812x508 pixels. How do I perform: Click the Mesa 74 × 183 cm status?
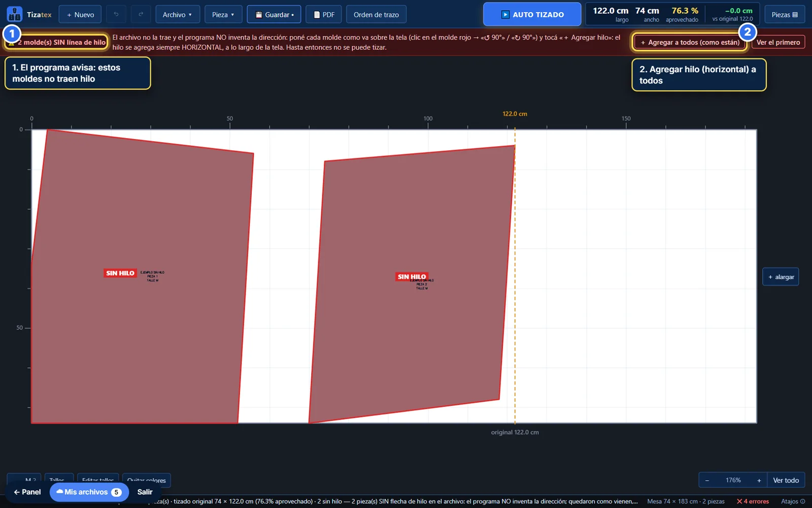point(686,501)
